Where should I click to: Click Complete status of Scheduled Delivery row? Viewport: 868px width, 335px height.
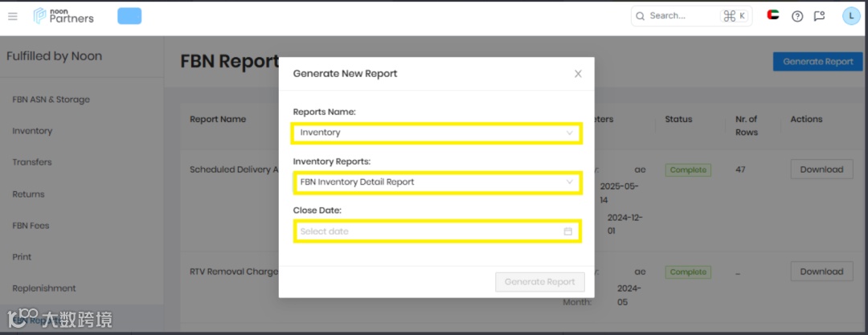[688, 170]
